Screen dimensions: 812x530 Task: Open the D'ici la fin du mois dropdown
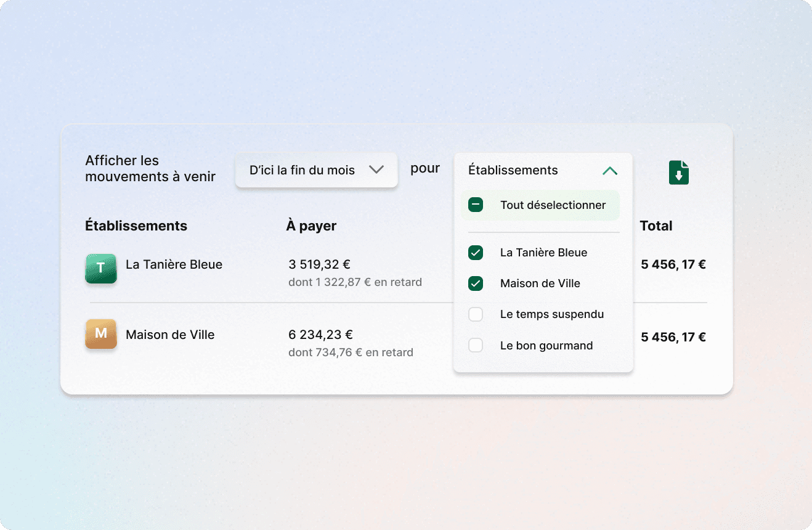[x=316, y=170]
